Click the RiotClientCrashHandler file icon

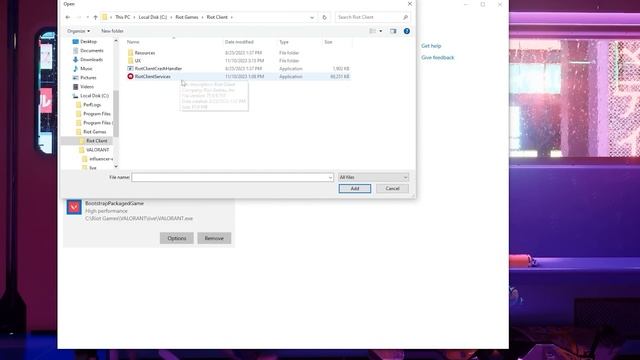[x=130, y=69]
